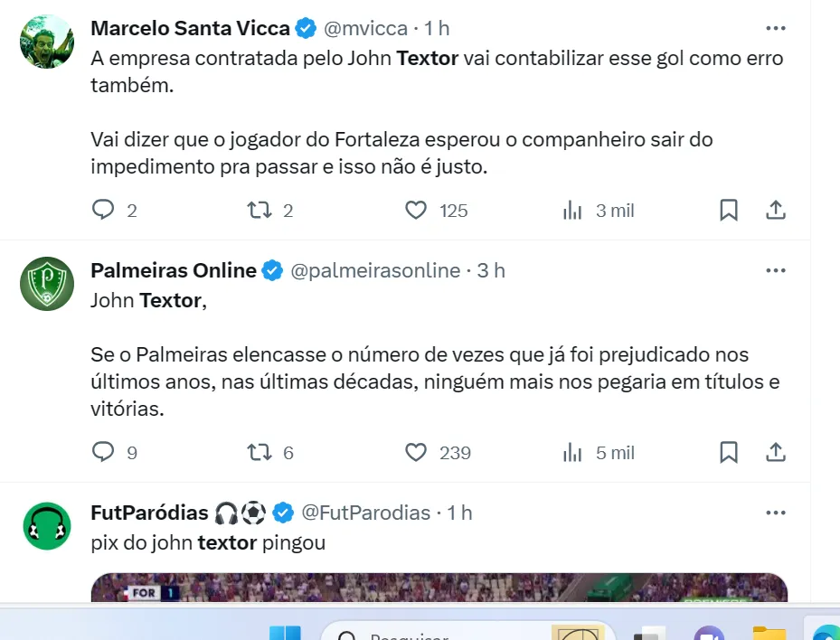Screen dimensions: 840x640
Task: Open the Windows Start menu
Action: (286, 630)
